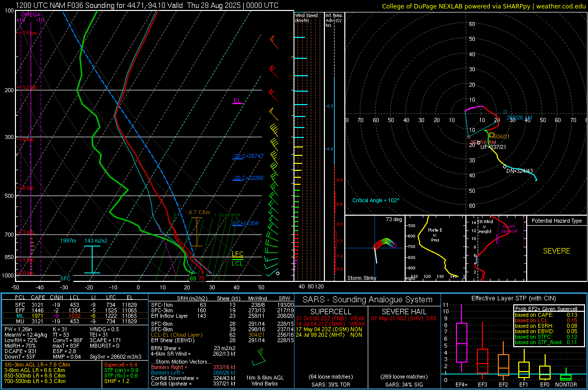
Task: Select the "0 C=12304'" freezing level label
Action: click(x=246, y=223)
